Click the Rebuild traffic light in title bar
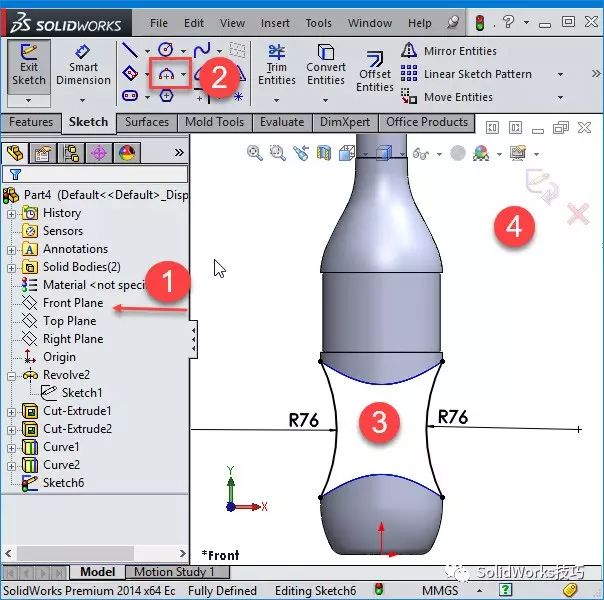This screenshot has height=600, width=604. [480, 22]
